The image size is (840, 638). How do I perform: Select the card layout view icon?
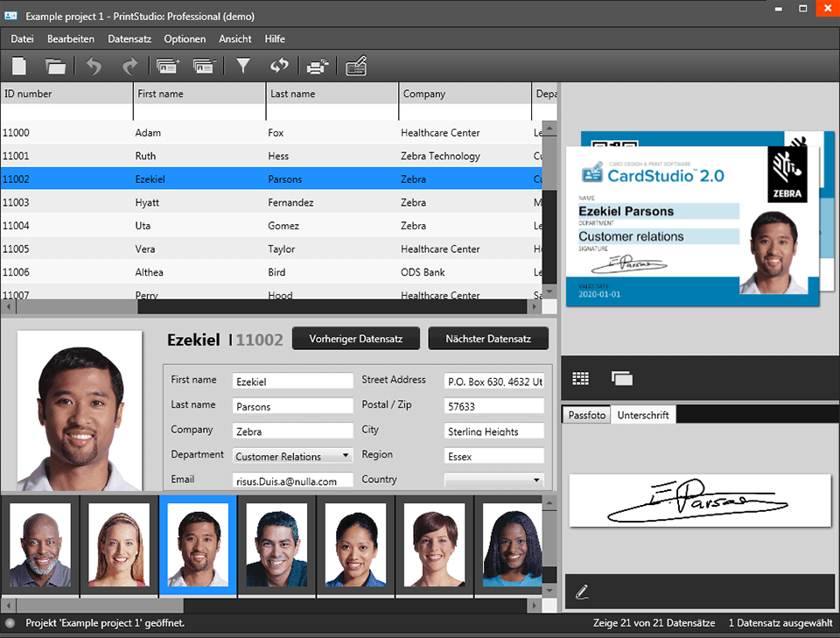point(622,377)
